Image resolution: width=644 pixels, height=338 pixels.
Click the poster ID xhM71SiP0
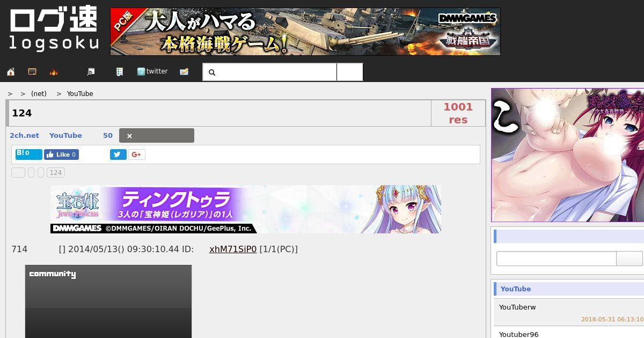click(233, 249)
